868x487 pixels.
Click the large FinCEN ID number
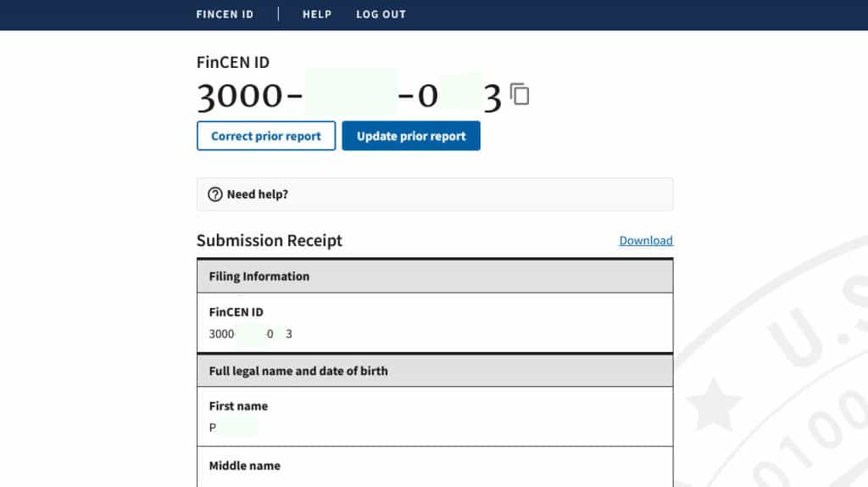(x=349, y=97)
